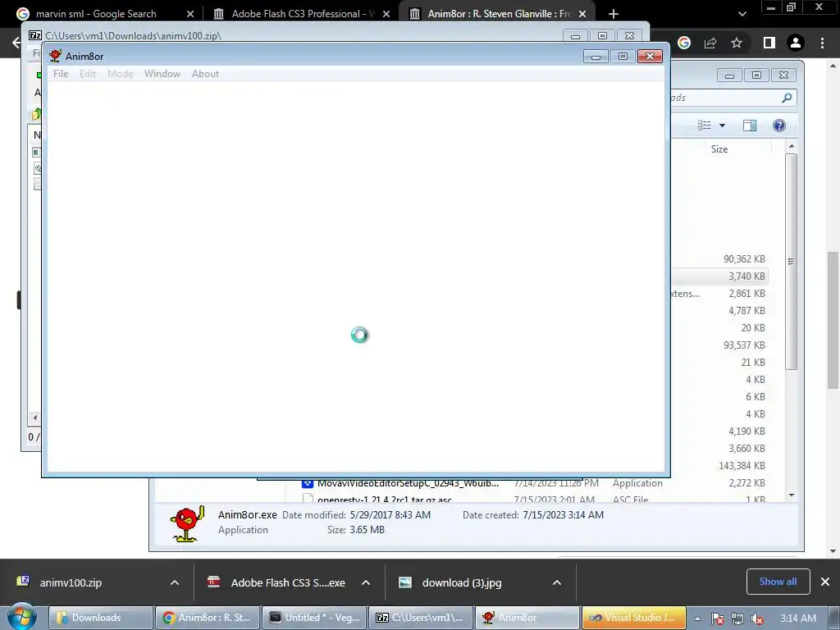Image resolution: width=840 pixels, height=630 pixels.
Task: Click the volume tray icon
Action: click(757, 619)
